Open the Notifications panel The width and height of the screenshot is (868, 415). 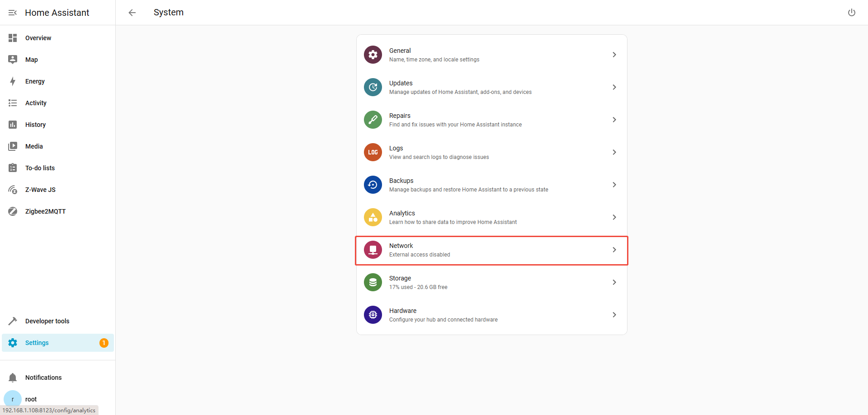point(43,378)
